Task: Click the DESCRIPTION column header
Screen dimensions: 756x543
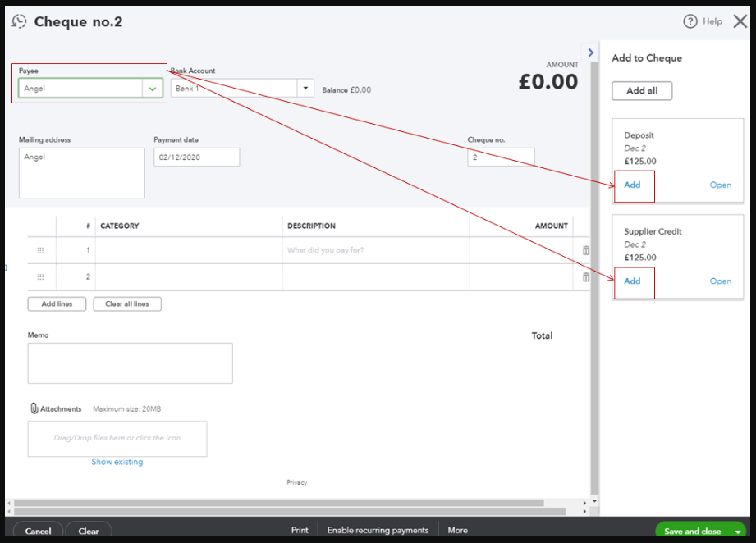Action: (311, 226)
